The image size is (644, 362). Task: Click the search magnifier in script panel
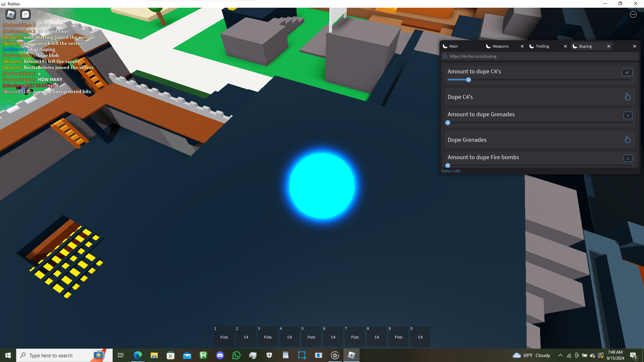point(445,56)
